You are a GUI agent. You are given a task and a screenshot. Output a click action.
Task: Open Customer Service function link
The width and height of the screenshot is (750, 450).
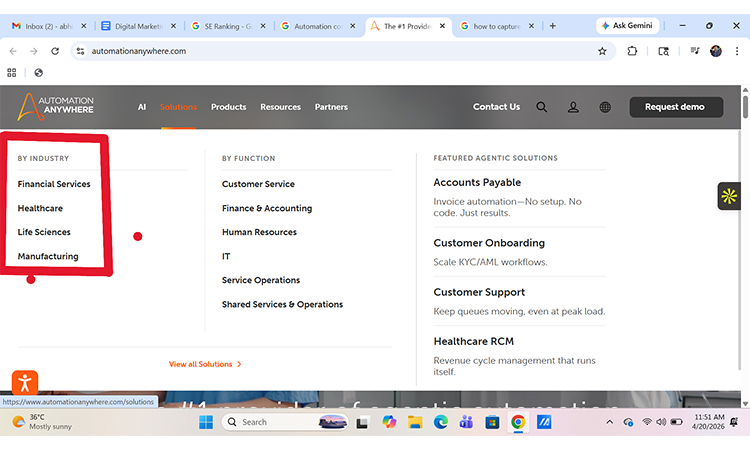[258, 184]
